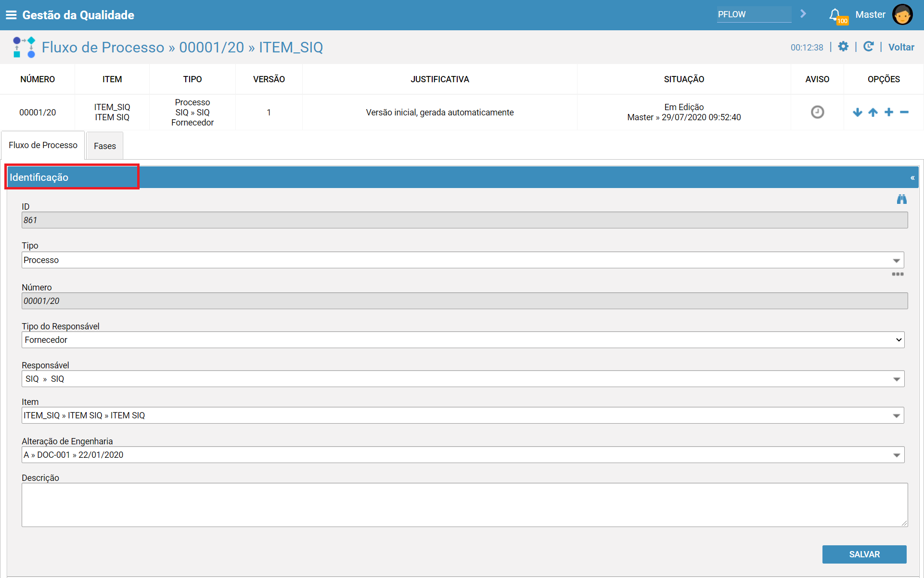Screen dimensions: 924x578
Task: Click the 00001/20 breadcrumb link
Action: click(212, 47)
